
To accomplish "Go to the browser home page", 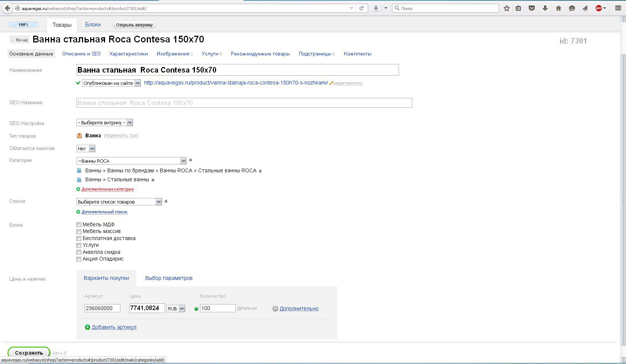I will pyautogui.click(x=559, y=8).
